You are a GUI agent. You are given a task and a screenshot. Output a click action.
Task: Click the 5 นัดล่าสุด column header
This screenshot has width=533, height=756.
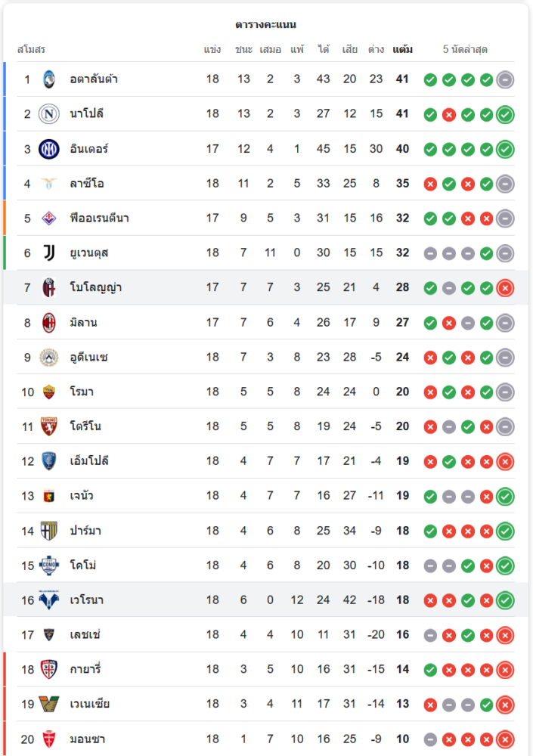click(465, 50)
